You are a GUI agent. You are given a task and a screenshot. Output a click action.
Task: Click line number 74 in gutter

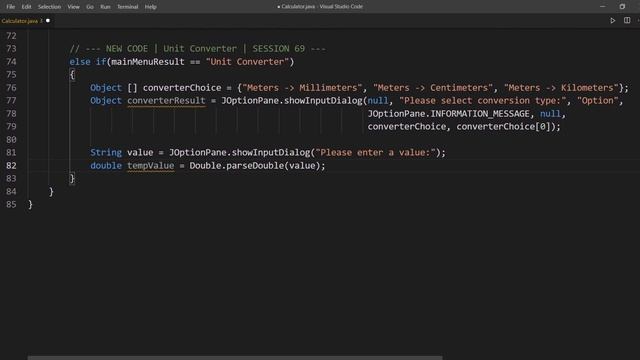pos(11,62)
